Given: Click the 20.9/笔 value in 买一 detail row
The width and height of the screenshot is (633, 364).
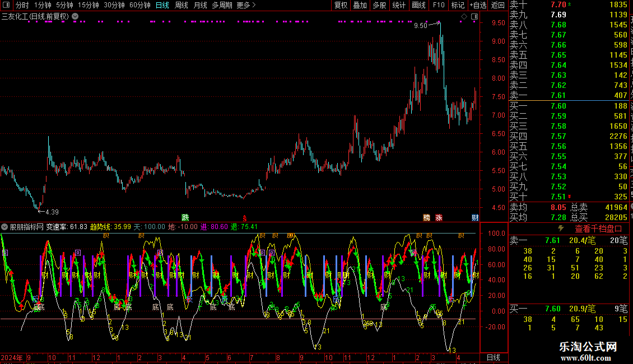Looking at the screenshot, I should point(582,309).
